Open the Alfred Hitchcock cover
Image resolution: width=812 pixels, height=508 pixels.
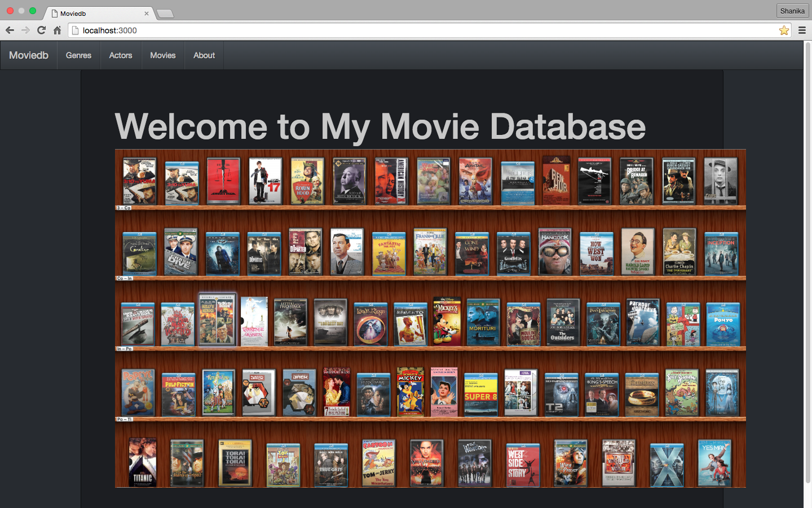350,181
